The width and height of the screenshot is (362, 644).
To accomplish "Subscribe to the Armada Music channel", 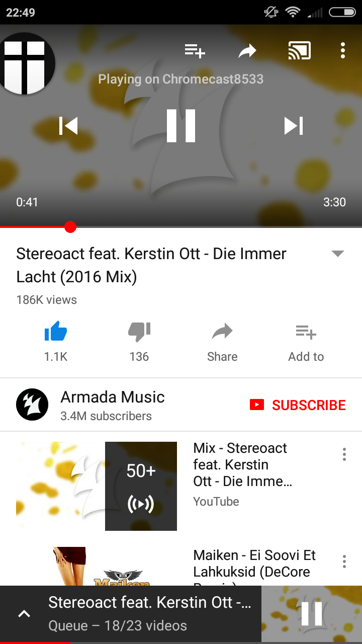I will click(298, 405).
